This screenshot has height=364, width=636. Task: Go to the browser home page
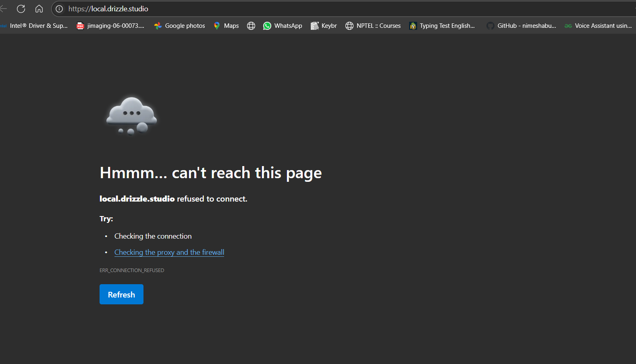click(x=39, y=8)
